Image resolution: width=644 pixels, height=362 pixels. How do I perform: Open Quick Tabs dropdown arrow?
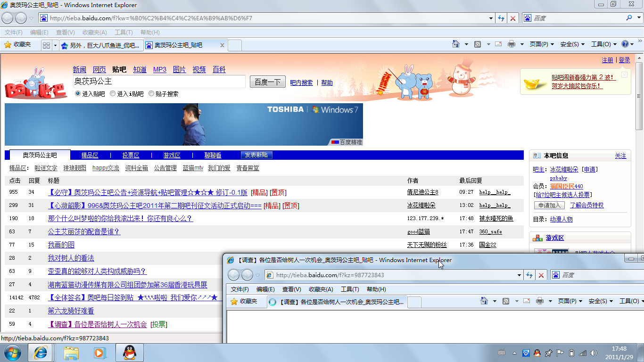click(55, 45)
